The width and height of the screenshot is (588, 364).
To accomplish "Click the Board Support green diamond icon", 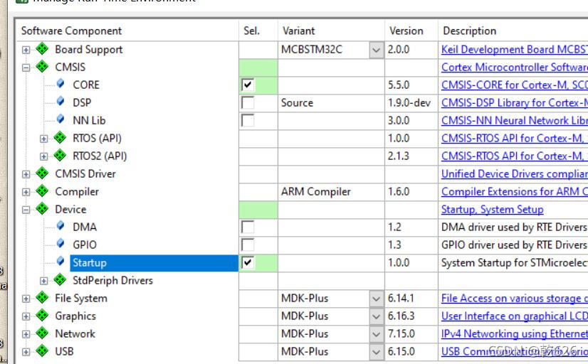I will 42,48.
